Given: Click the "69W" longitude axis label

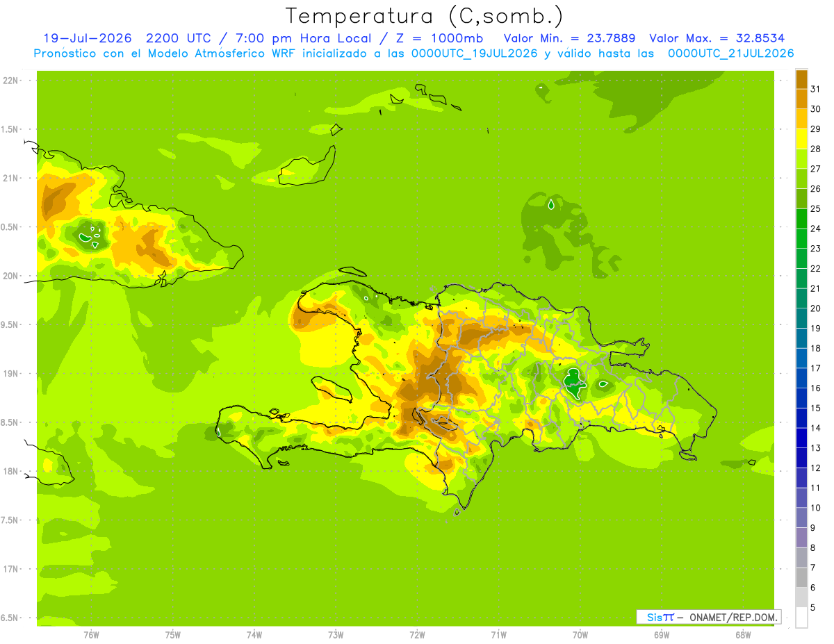Looking at the screenshot, I should click(x=662, y=634).
